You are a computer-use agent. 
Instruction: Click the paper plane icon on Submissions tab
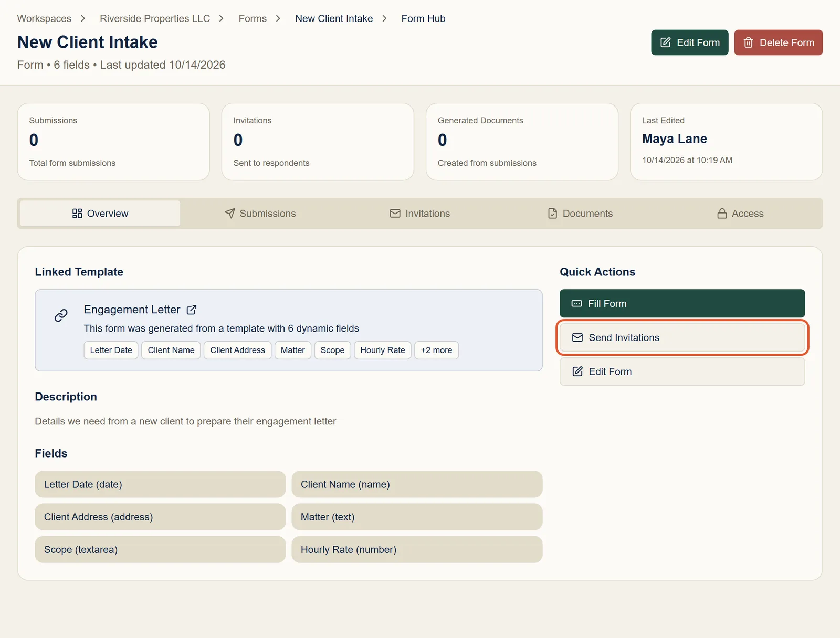click(229, 214)
